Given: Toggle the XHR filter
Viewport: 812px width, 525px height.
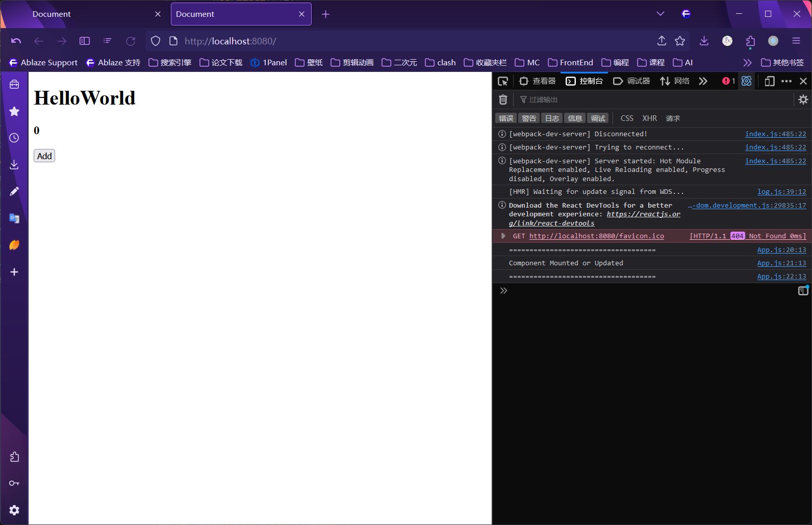Looking at the screenshot, I should coord(649,118).
